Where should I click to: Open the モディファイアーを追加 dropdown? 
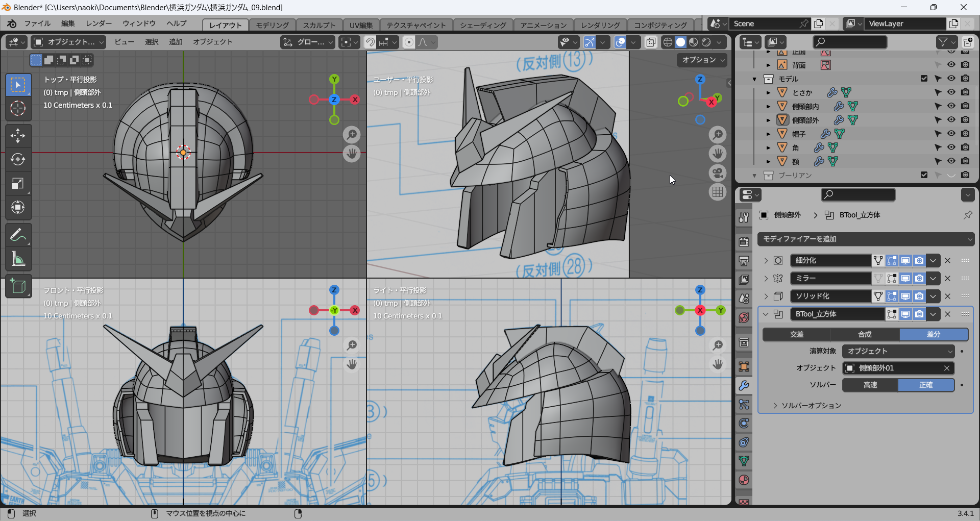tap(866, 239)
